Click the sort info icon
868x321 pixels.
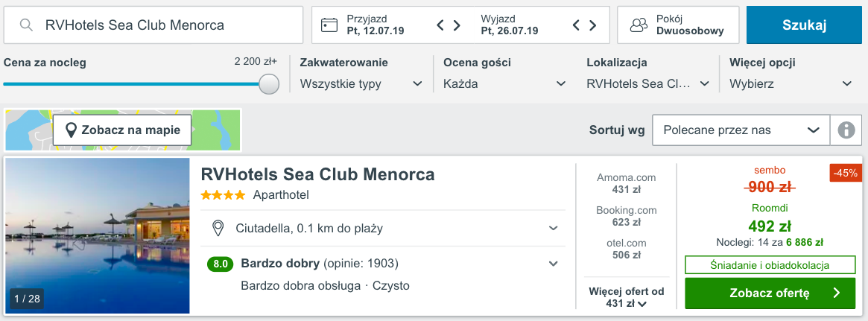(x=846, y=130)
